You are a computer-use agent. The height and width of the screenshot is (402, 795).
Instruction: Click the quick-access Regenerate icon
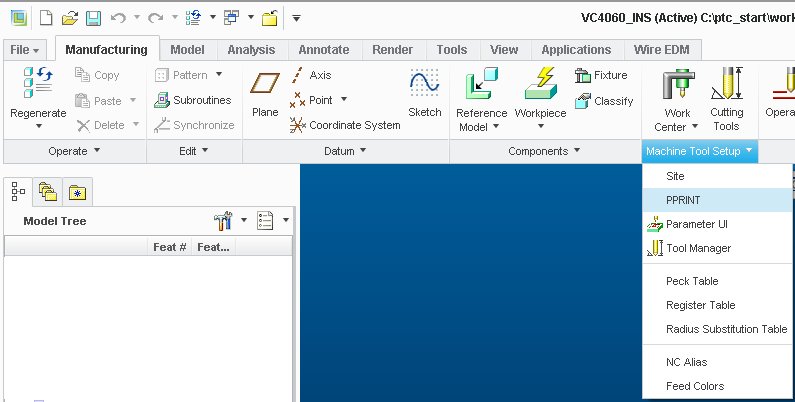pos(194,18)
